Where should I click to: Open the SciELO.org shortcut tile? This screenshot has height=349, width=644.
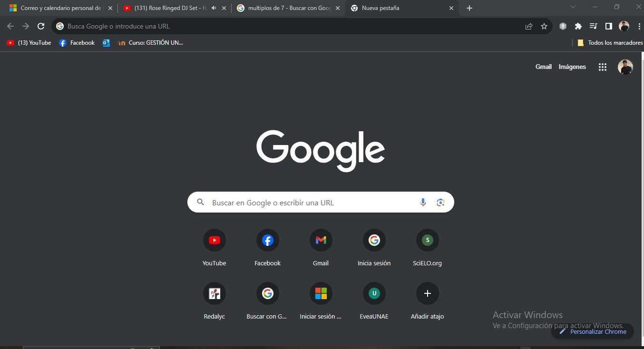point(428,240)
